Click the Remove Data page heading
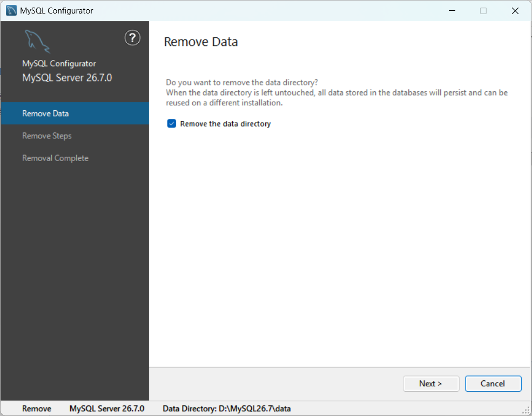532x416 pixels. 201,42
